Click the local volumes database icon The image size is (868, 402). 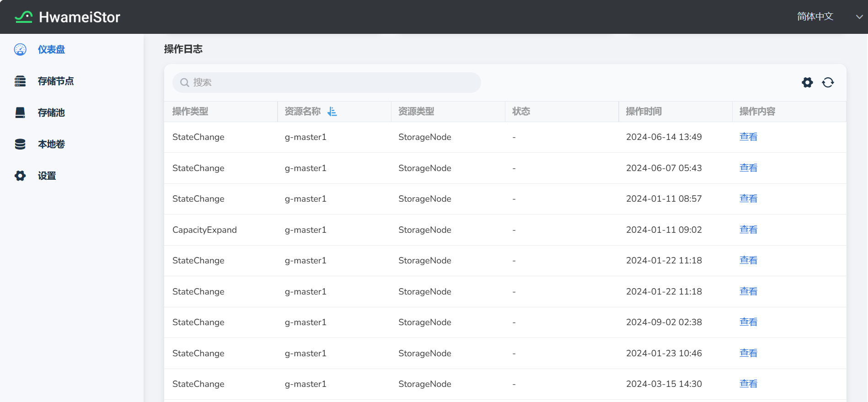pyautogui.click(x=20, y=144)
